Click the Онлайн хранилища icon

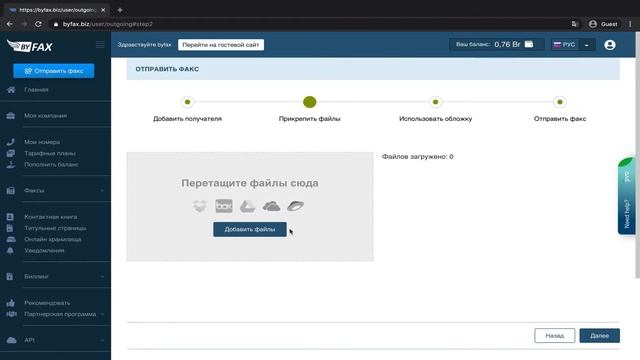[11, 239]
